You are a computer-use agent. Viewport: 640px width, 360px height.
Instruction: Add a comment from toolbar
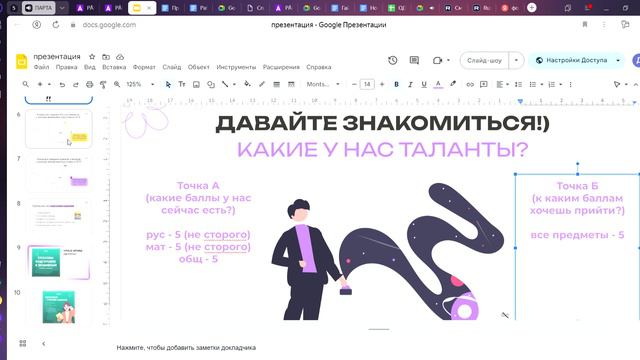[x=484, y=84]
